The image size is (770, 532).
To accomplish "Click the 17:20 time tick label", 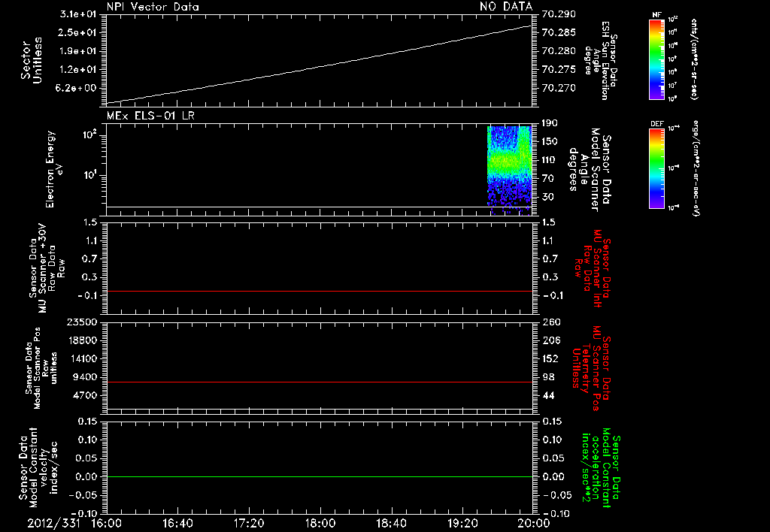I will coord(249,524).
